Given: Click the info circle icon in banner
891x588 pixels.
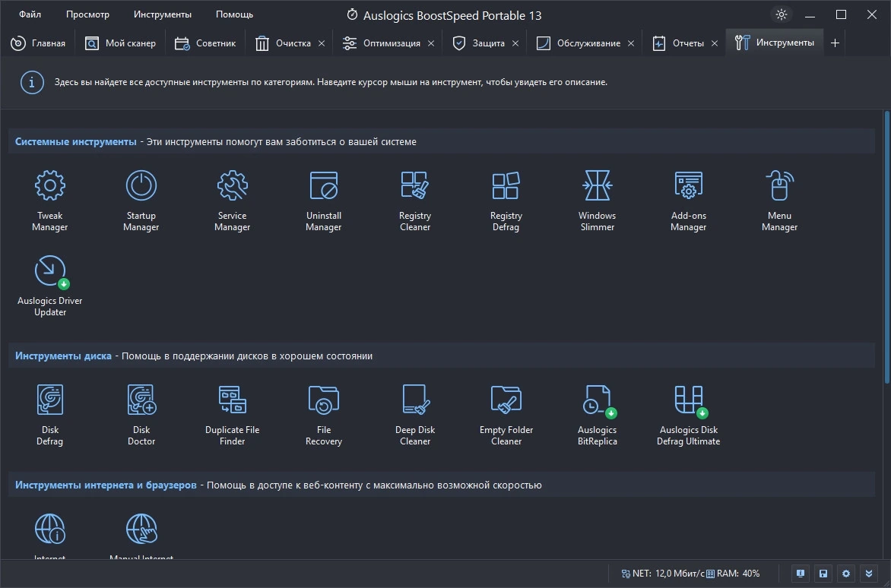Looking at the screenshot, I should tap(32, 82).
